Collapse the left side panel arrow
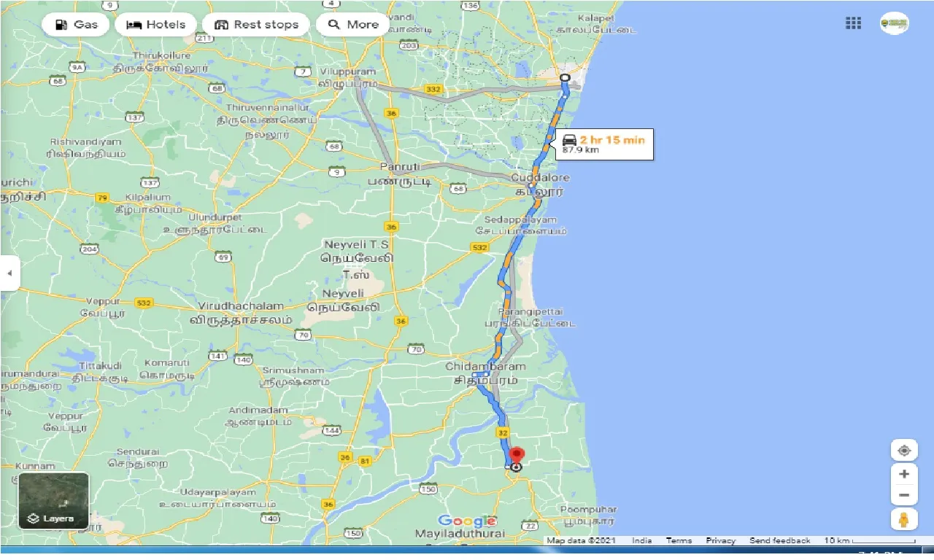 10,273
